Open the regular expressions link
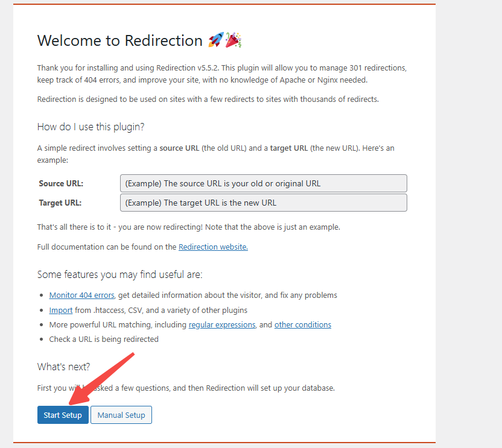This screenshot has height=448, width=502. tap(221, 324)
